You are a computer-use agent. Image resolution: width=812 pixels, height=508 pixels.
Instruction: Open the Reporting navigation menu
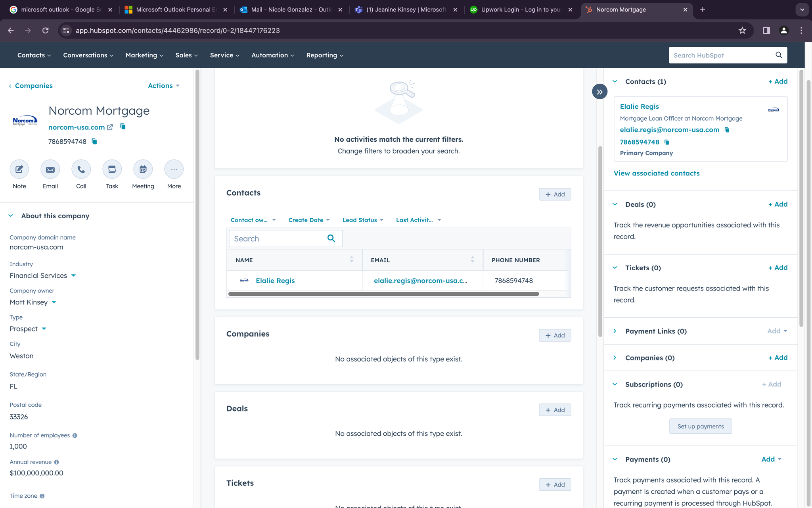click(324, 55)
